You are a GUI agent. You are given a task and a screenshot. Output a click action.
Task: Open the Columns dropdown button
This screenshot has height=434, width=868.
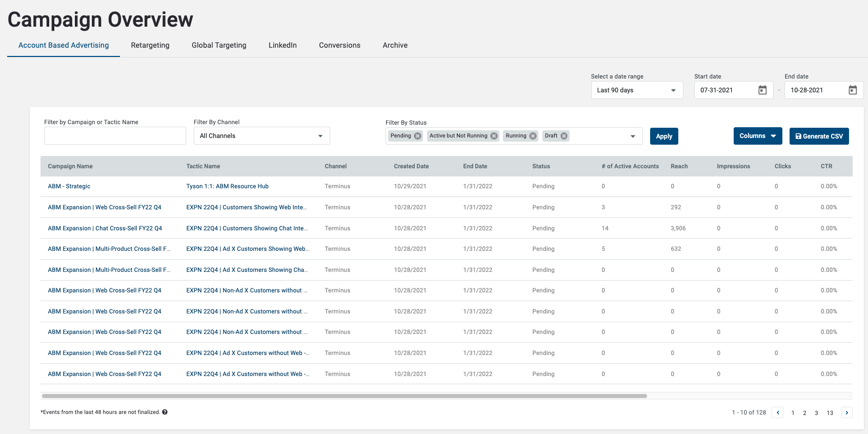[758, 136]
